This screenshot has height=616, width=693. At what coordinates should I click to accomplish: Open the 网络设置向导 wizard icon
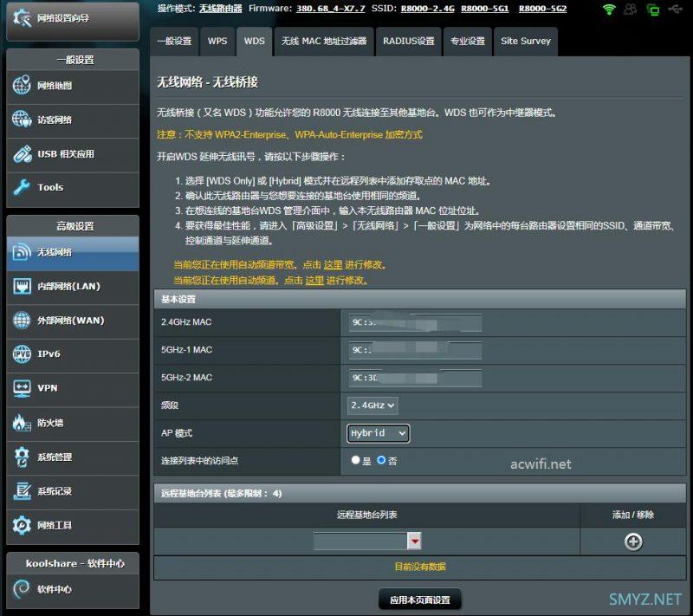click(x=22, y=18)
